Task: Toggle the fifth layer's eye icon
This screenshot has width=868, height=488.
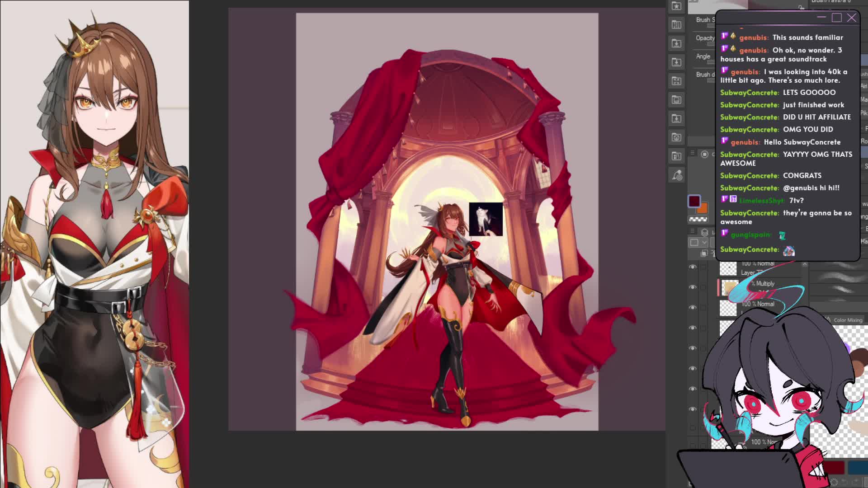Action: tap(692, 348)
